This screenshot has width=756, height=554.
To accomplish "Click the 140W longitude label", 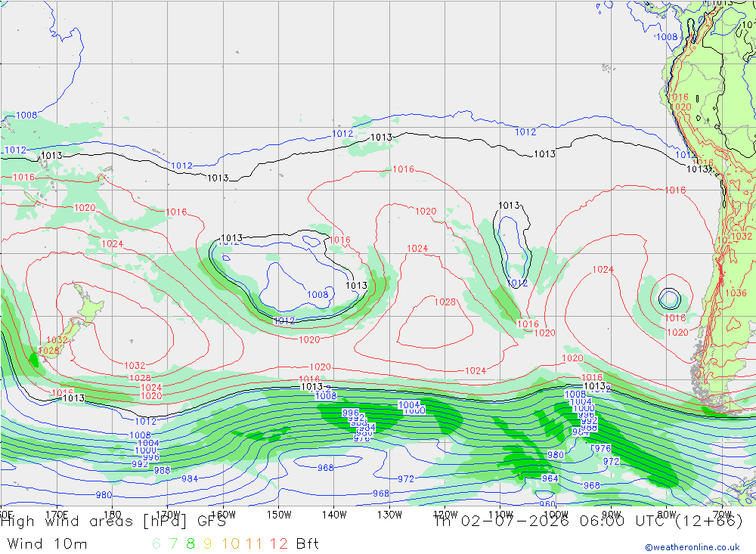I will [x=335, y=515].
